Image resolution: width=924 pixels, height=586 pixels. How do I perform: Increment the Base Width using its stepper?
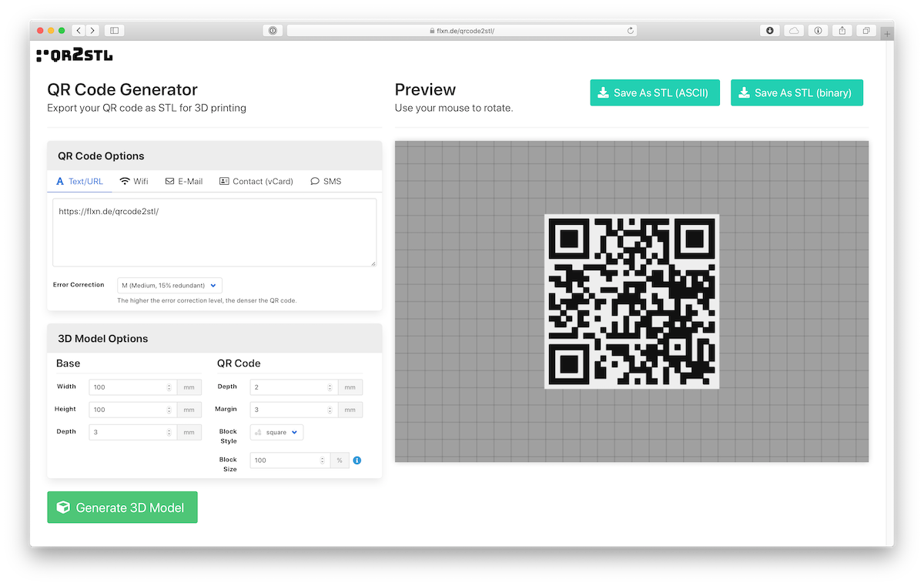169,383
